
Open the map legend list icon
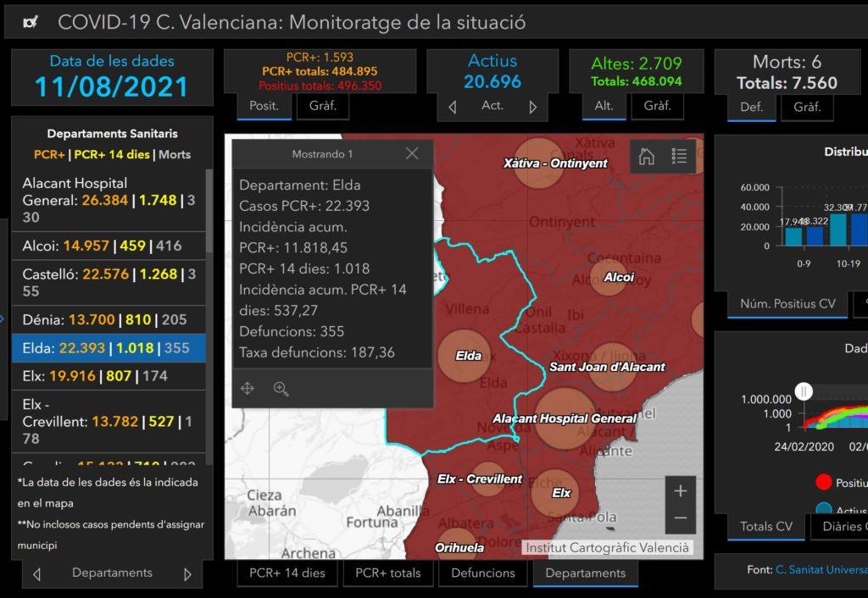pos(679,157)
